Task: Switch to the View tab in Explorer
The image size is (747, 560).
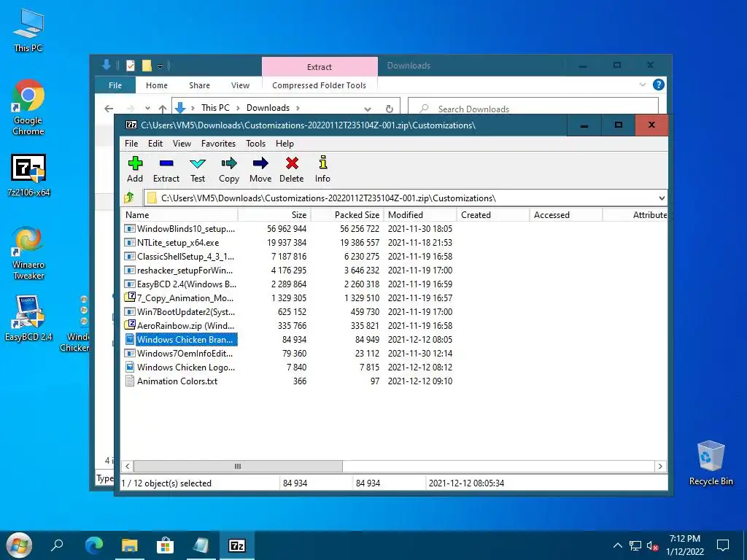Action: 240,85
